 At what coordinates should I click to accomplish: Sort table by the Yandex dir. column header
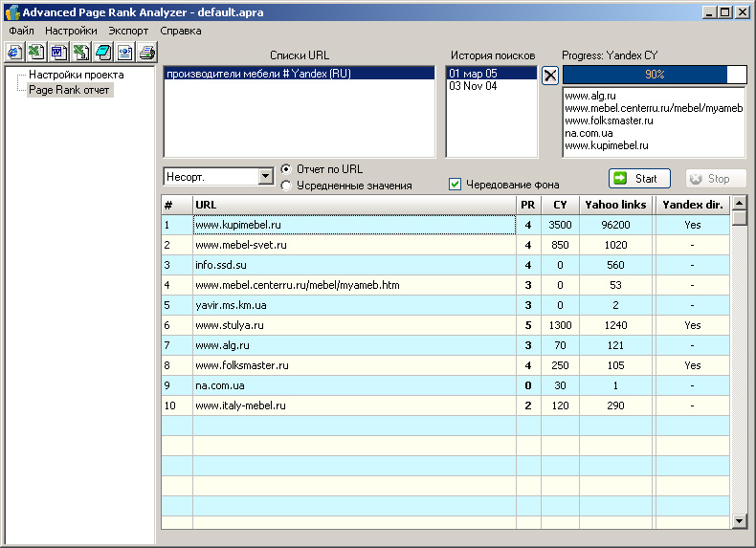[x=692, y=205]
